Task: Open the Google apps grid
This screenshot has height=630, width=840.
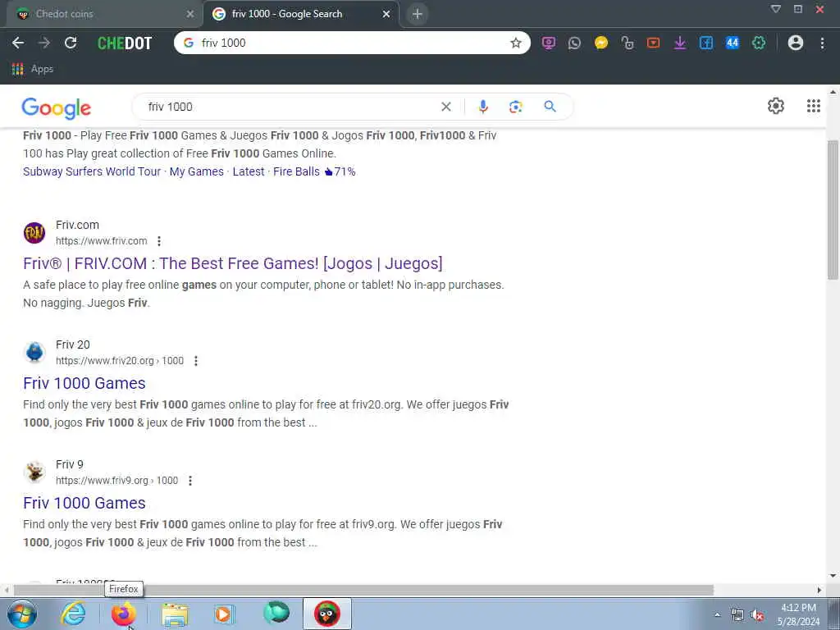Action: tap(813, 106)
